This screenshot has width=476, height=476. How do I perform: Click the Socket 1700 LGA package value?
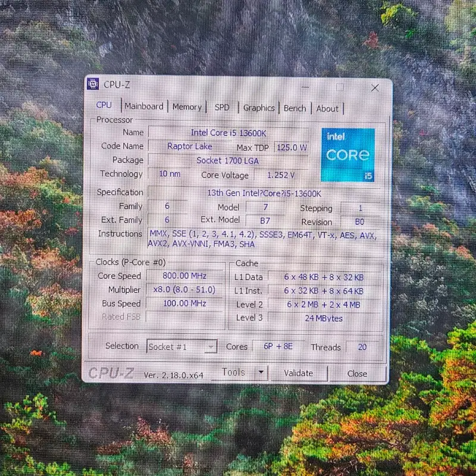(x=228, y=161)
